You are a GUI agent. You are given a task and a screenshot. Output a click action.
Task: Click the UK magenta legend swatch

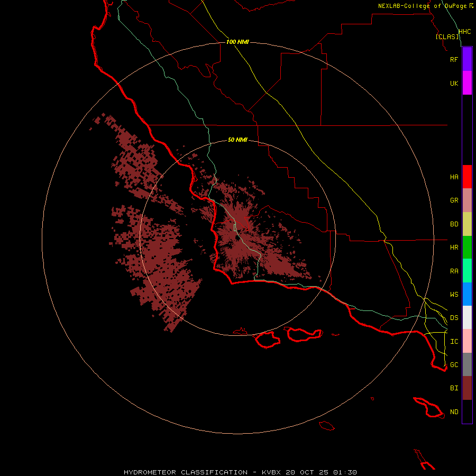click(x=467, y=83)
